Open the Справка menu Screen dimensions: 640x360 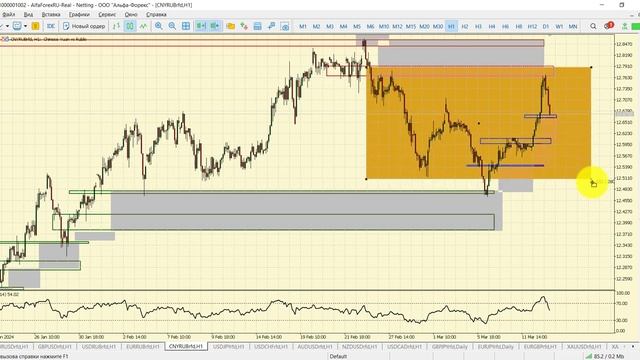tap(156, 14)
